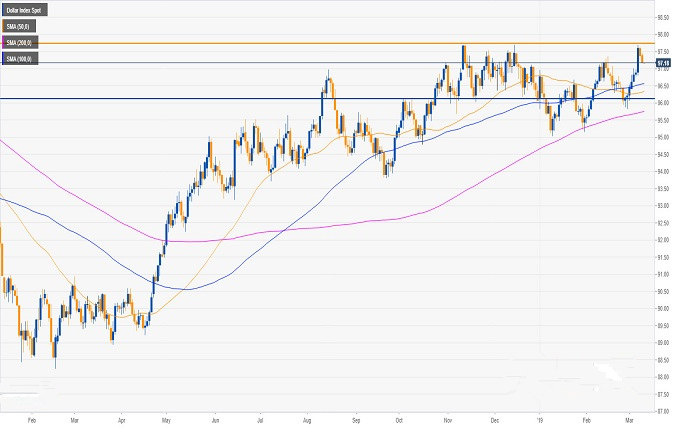This screenshot has width=675, height=428.
Task: Click the 98.50 price axis label
Action: click(x=663, y=18)
